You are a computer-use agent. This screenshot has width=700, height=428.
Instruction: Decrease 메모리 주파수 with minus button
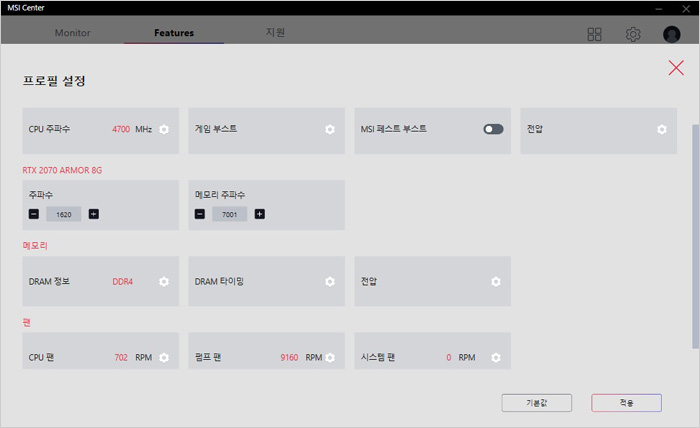point(200,214)
